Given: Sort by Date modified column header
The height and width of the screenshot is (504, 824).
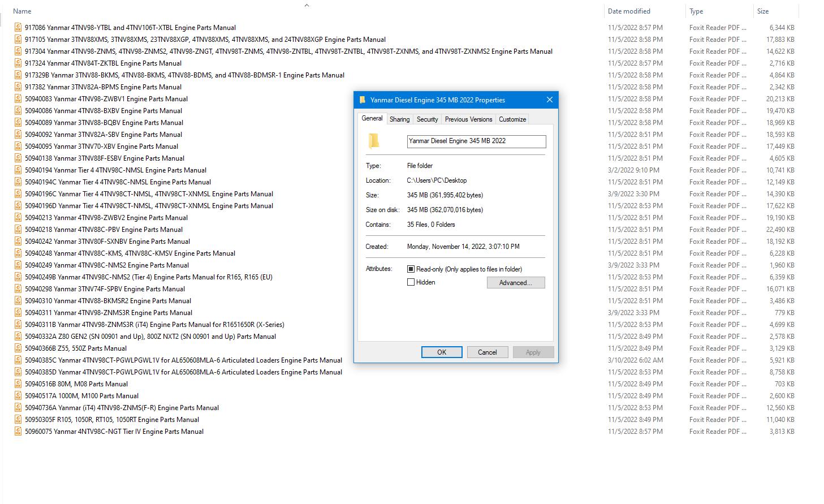Looking at the screenshot, I should pos(629,11).
